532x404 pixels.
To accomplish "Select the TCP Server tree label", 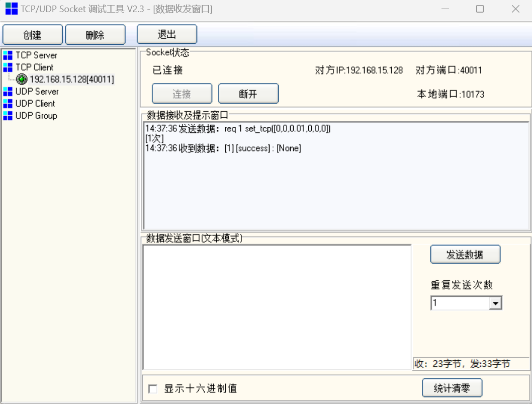I will [x=36, y=55].
